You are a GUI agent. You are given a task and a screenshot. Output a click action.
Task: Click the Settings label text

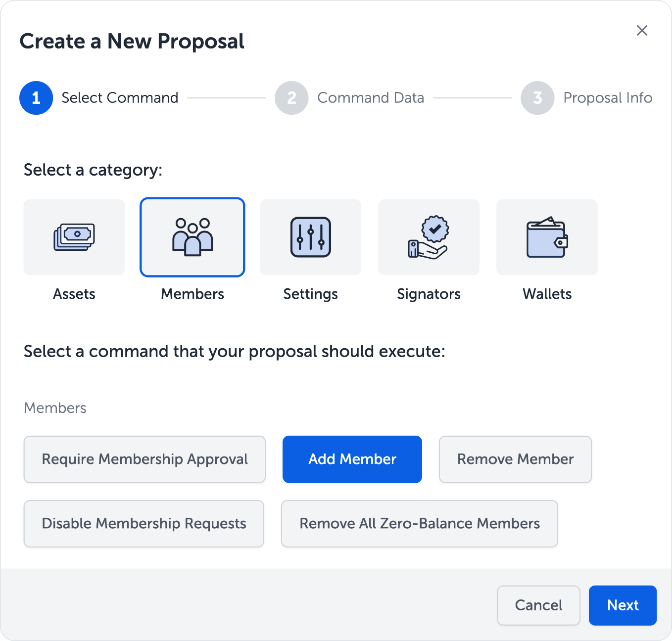coord(310,294)
